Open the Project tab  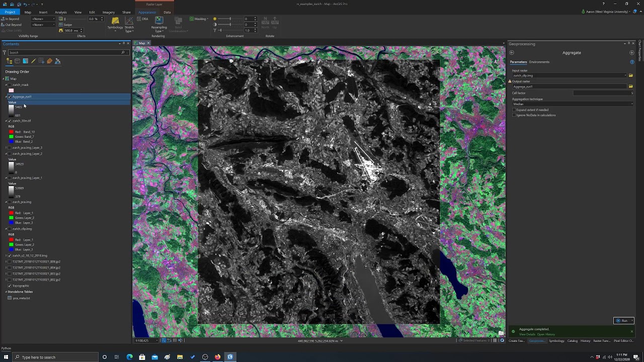(x=10, y=12)
